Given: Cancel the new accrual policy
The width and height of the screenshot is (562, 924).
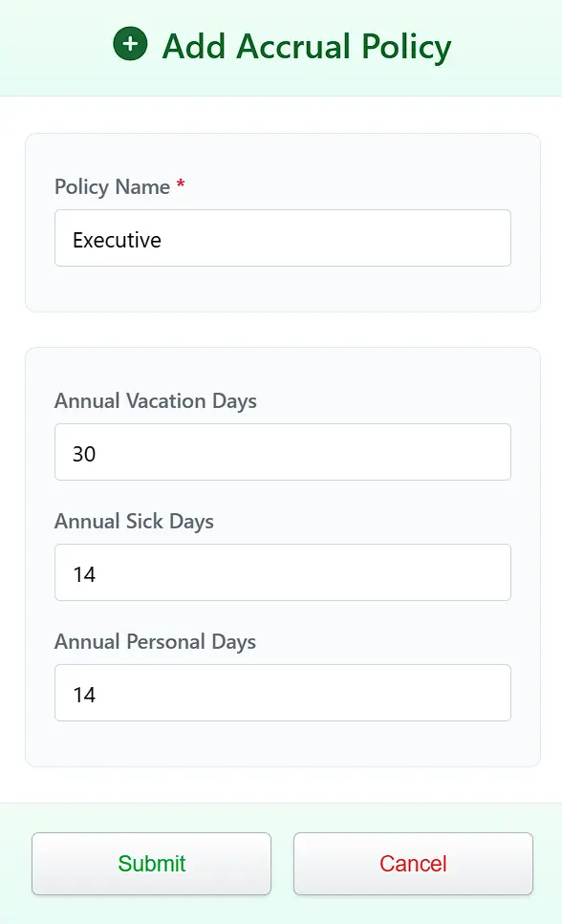Looking at the screenshot, I should point(413,863).
